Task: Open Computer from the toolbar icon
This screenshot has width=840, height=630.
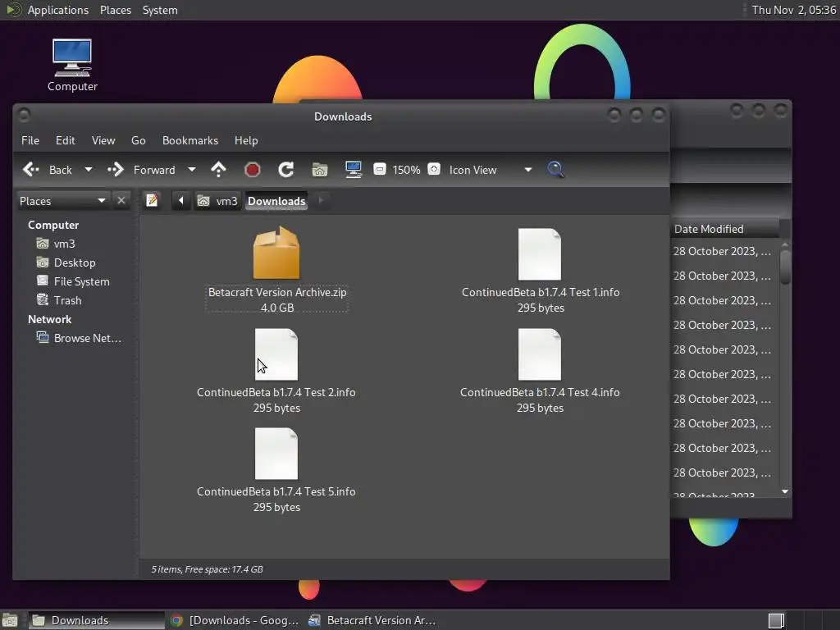Action: (x=354, y=170)
